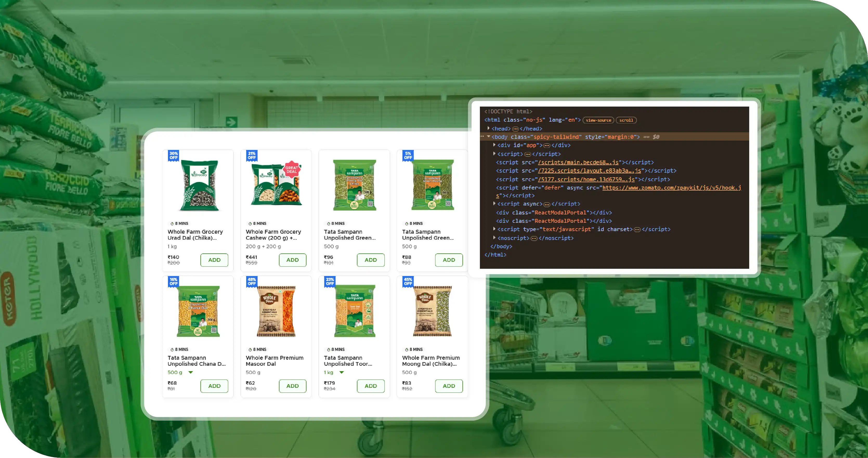Open the /7225.scripts/layout js link

[x=589, y=171]
